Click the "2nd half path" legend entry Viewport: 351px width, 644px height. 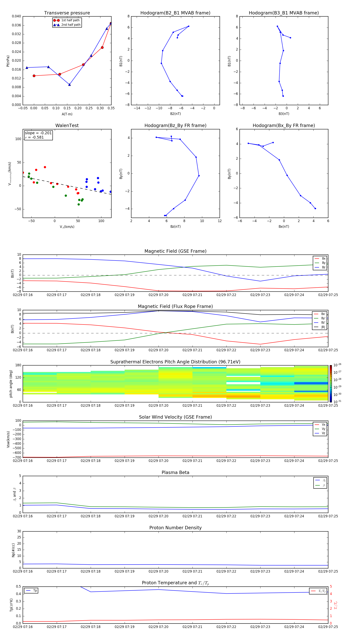click(67, 25)
